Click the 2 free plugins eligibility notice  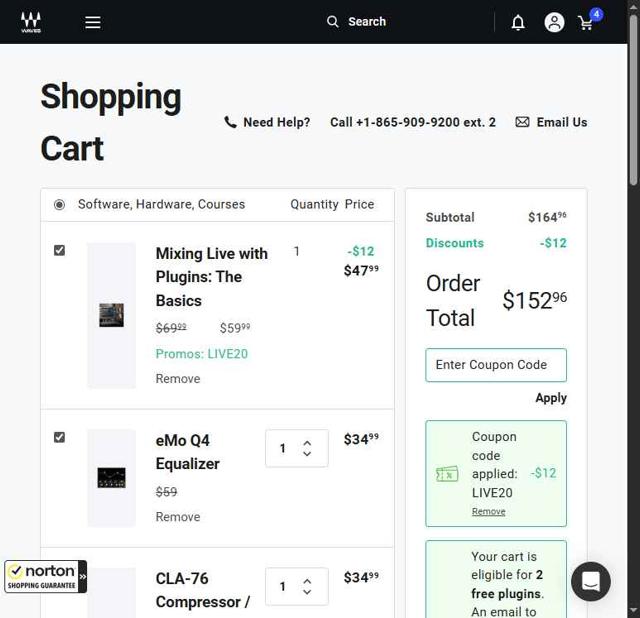coord(496,579)
